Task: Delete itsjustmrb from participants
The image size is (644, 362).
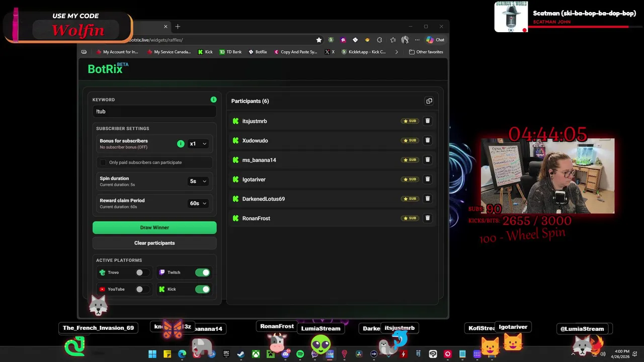Action: coord(428,121)
